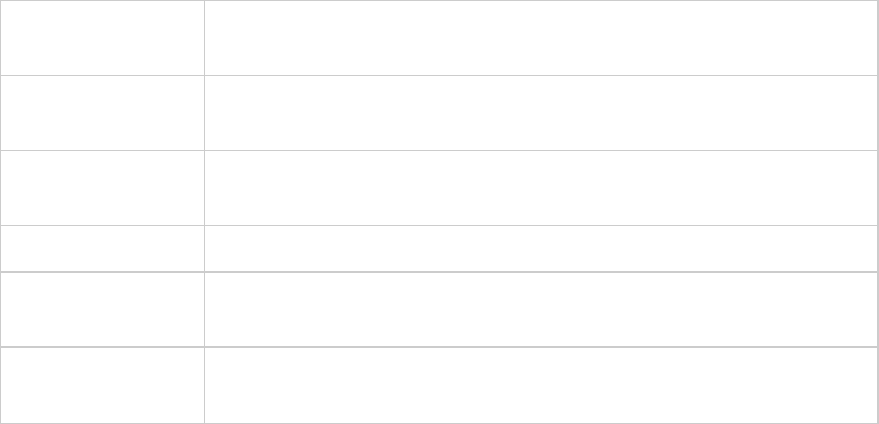Select the left cell of the short fourth row
The image size is (879, 424).
102,248
